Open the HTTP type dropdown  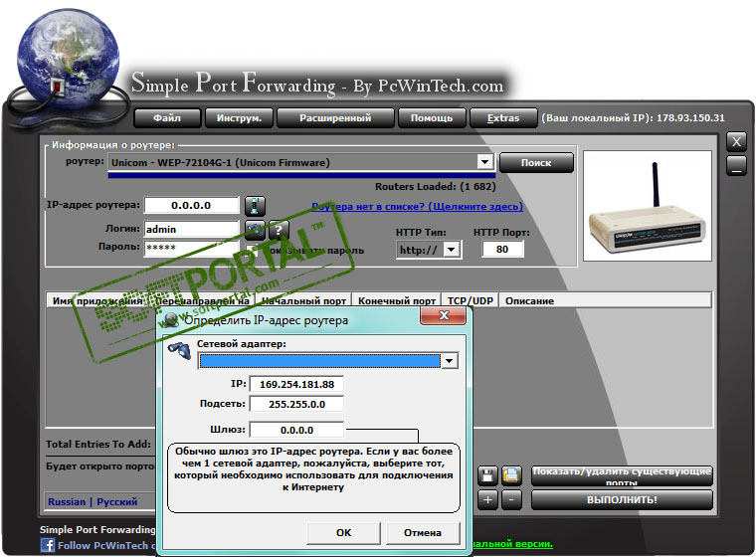(x=452, y=250)
